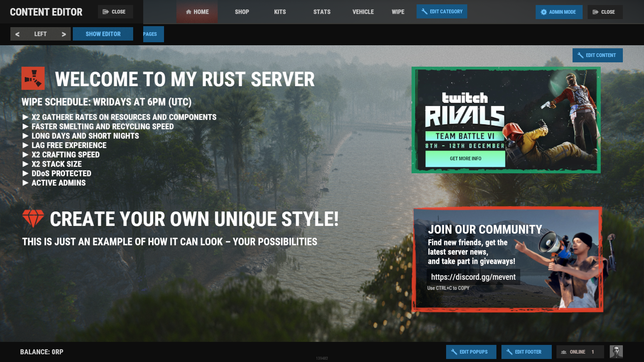This screenshot has width=644, height=362.
Task: Click Get More Info on Twitch banner
Action: pos(465,159)
